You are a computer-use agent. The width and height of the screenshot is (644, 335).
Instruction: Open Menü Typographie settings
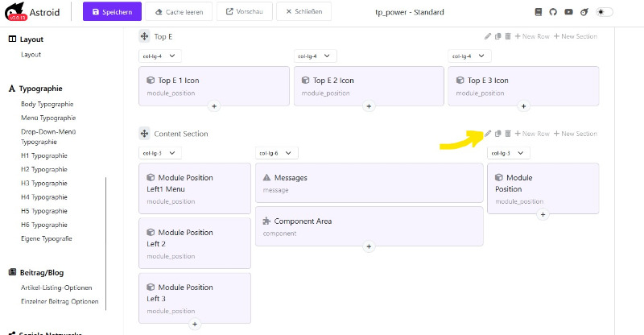click(48, 118)
